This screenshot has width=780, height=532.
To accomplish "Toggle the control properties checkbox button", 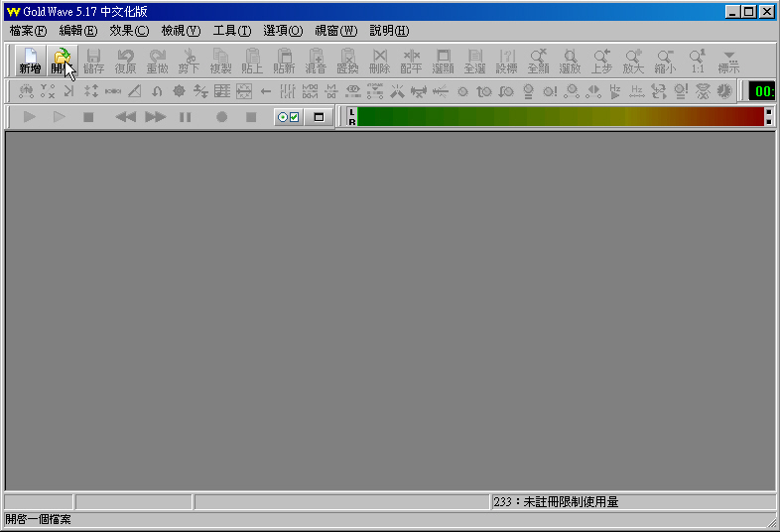I will (x=289, y=117).
